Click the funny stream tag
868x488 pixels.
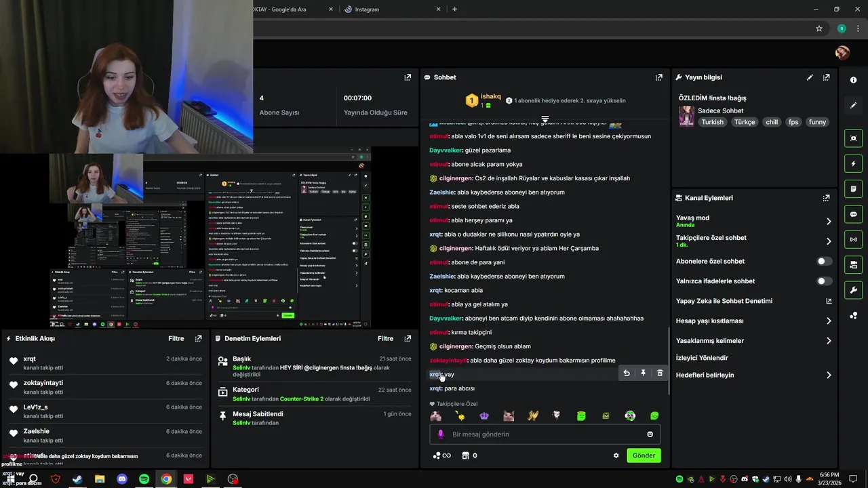[817, 122]
